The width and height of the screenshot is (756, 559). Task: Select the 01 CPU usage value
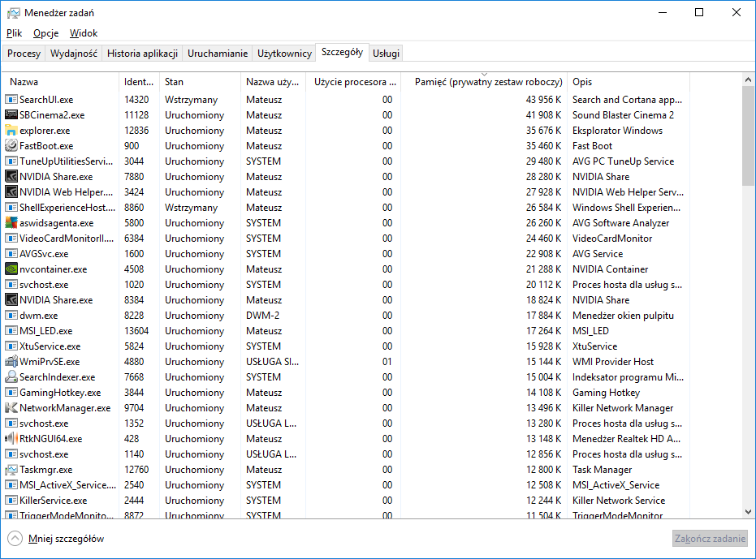coord(387,362)
